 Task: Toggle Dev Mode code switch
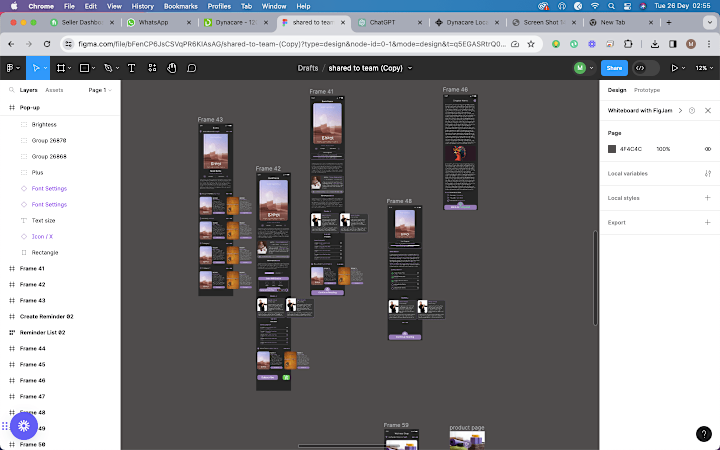click(x=645, y=68)
